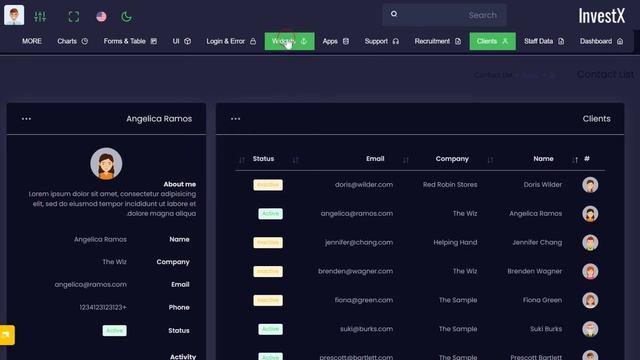This screenshot has width=640, height=360.
Task: Select email brenden@wagner.com
Action: pos(356,271)
